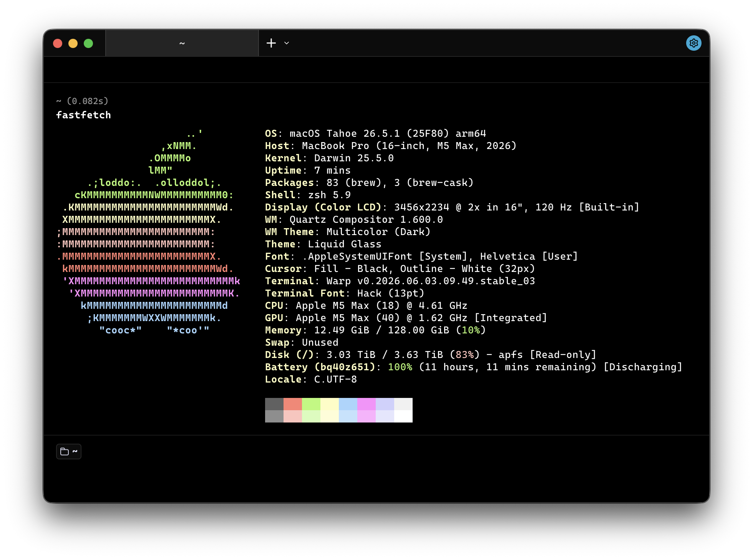Screen dimensions: 753x560
Task: Minimize window with yellow button
Action: (73, 43)
